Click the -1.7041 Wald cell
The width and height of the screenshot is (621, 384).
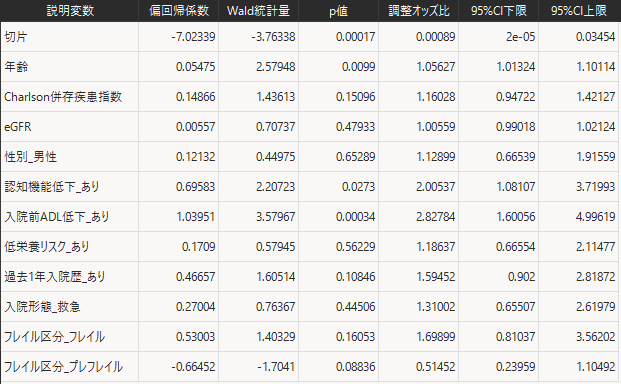259,367
